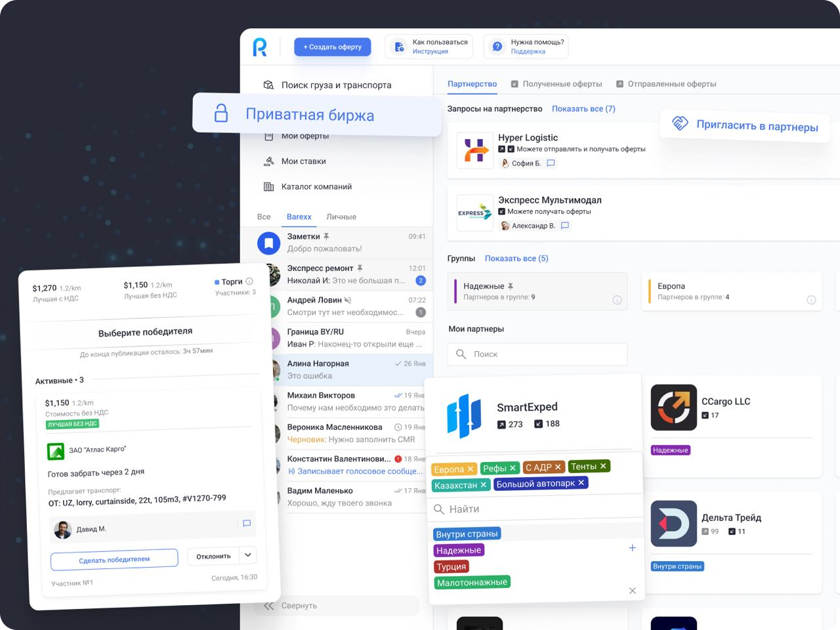Image resolution: width=840 pixels, height=630 pixels.
Task: Click the Поиск partners input field
Action: [537, 354]
